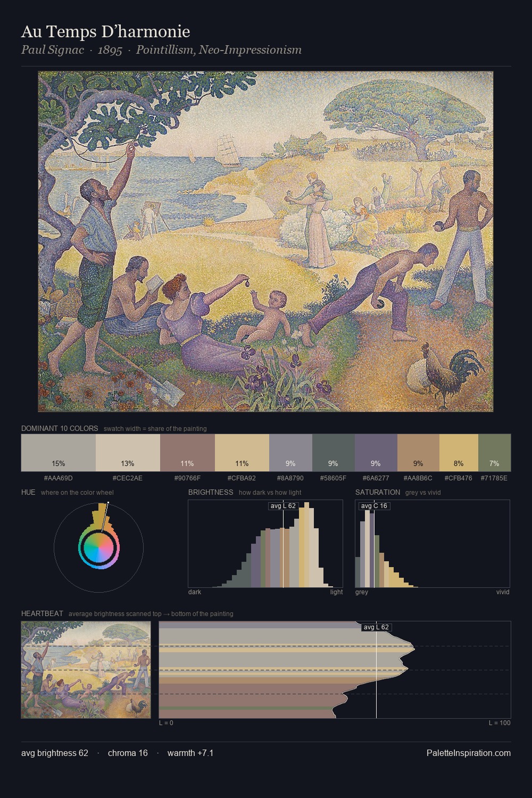
Task: Click the "SATURATION" section heading
Action: [x=378, y=492]
